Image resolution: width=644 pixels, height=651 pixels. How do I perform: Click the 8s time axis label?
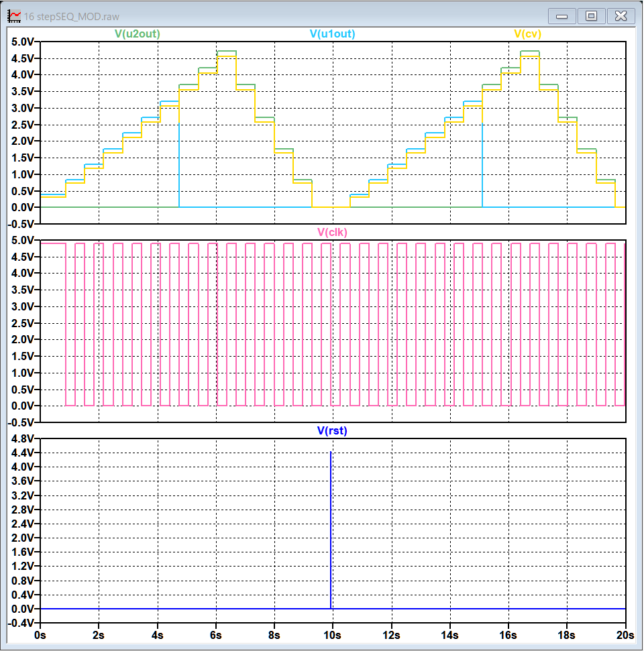(274, 635)
